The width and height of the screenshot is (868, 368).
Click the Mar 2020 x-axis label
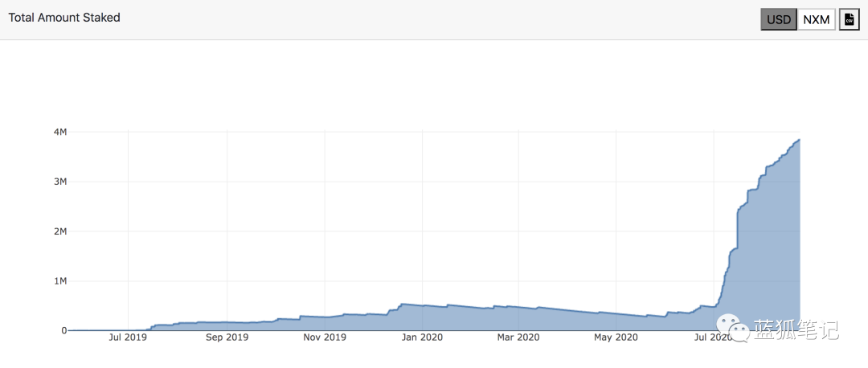pos(518,337)
